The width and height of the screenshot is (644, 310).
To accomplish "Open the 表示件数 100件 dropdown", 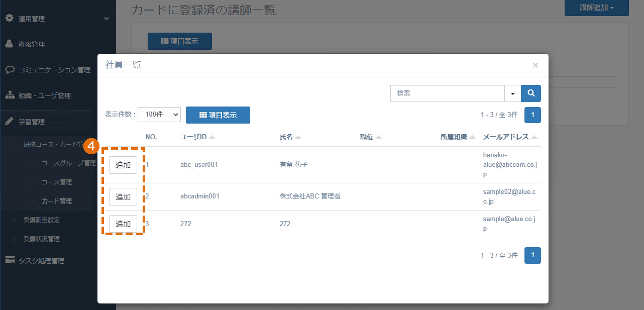I will tap(159, 115).
